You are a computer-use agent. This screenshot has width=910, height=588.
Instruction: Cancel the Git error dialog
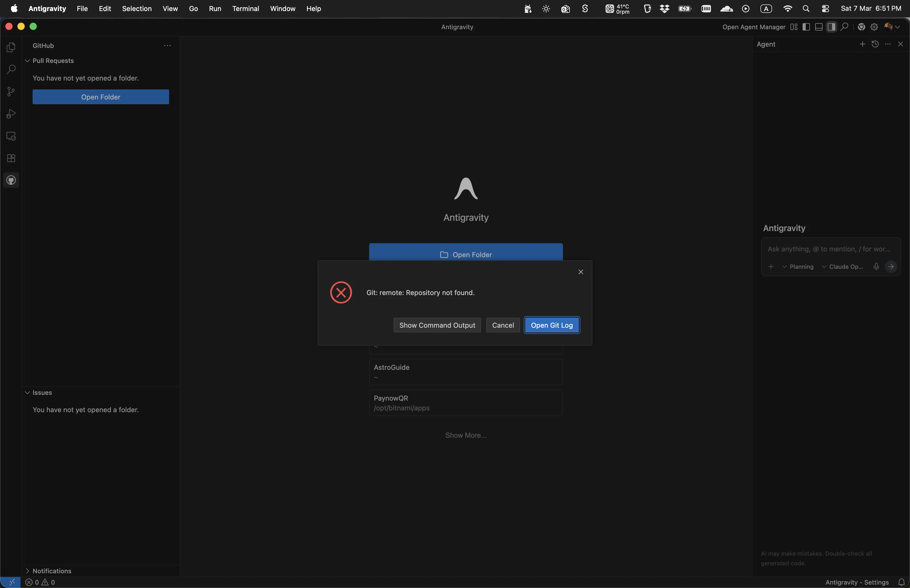tap(503, 325)
